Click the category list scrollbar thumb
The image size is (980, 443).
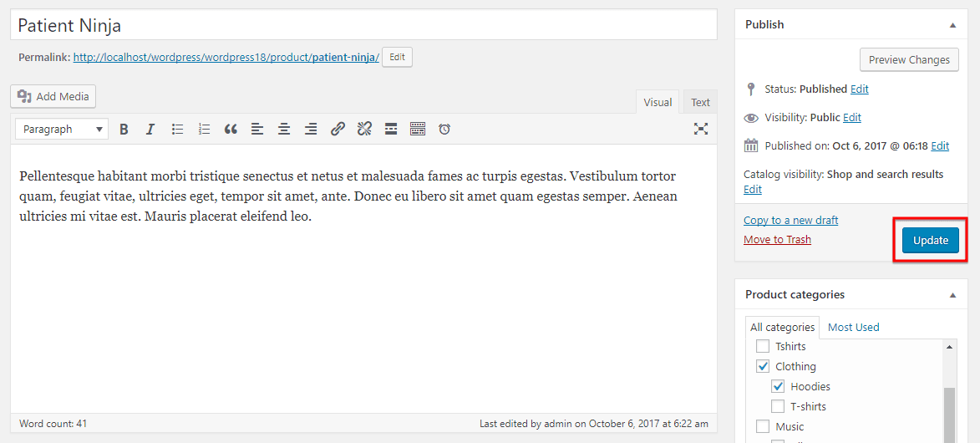point(949,414)
